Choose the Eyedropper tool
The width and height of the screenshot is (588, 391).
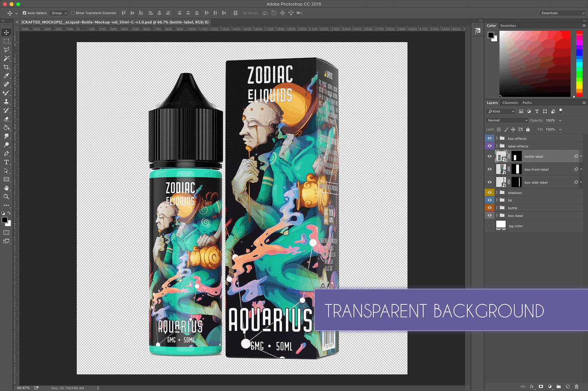(6, 75)
